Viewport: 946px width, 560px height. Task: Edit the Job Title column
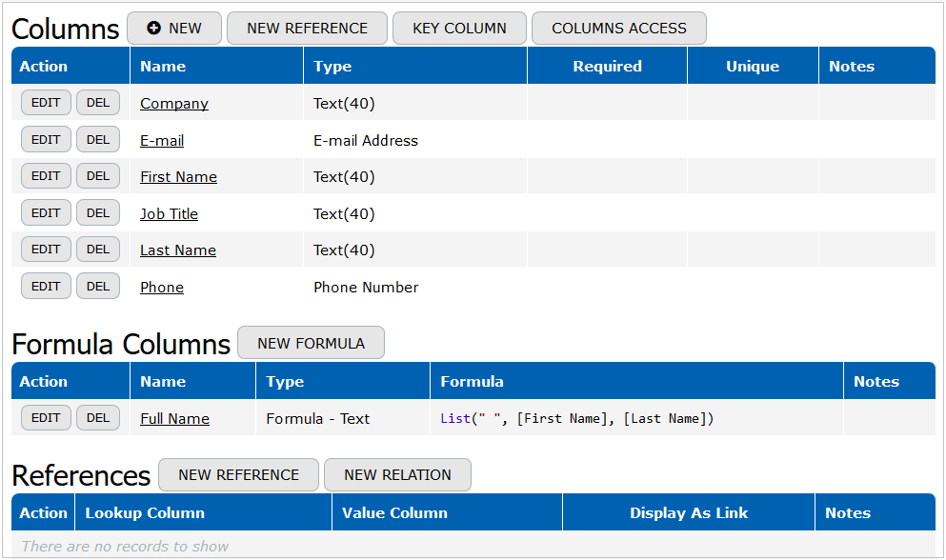pos(46,213)
